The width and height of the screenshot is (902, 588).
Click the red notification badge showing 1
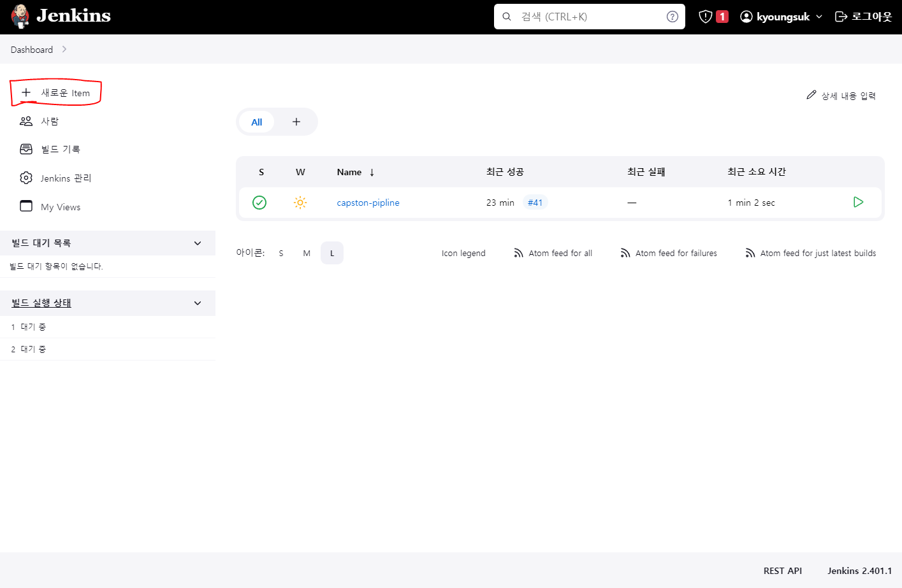(x=722, y=17)
